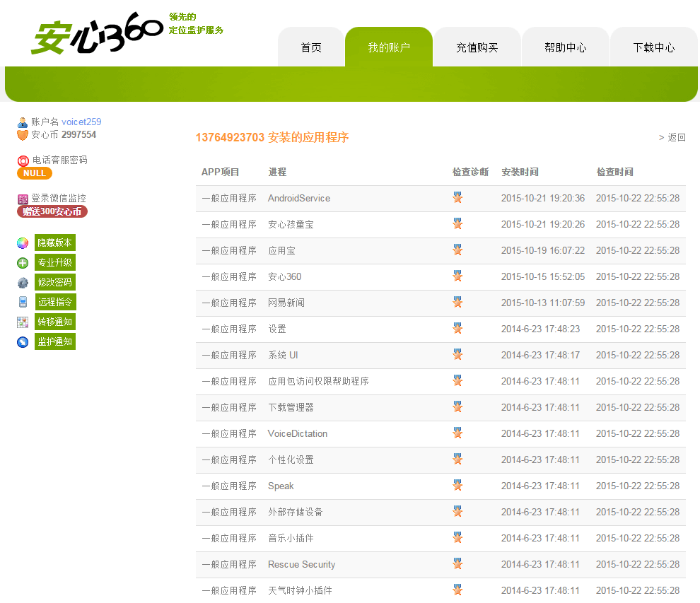Switch to the 下载中心 tab

coord(653,47)
